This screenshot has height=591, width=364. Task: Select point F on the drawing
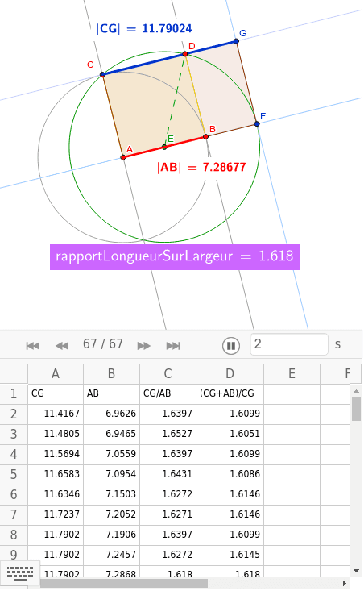point(257,123)
